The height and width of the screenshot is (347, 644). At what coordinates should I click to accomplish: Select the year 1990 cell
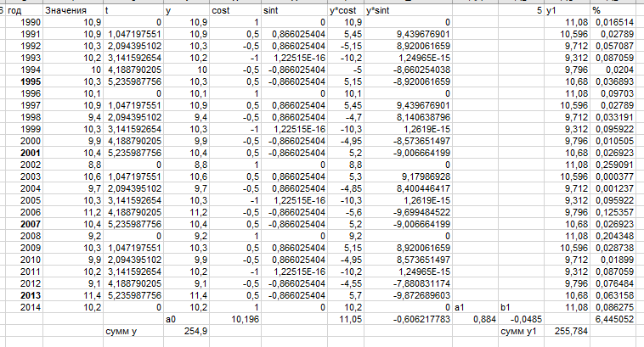point(24,22)
